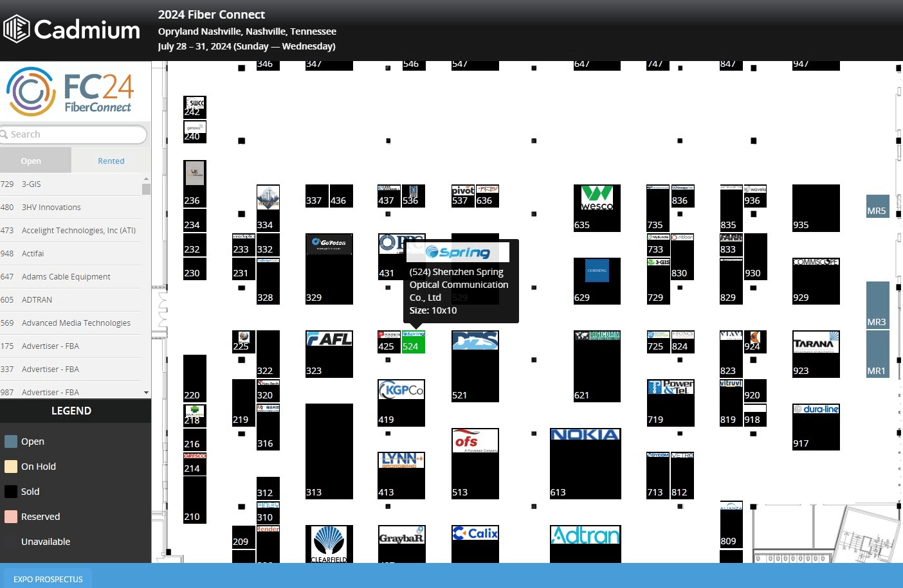Open the KGPCo booth 419
The image size is (903, 588).
tap(401, 403)
